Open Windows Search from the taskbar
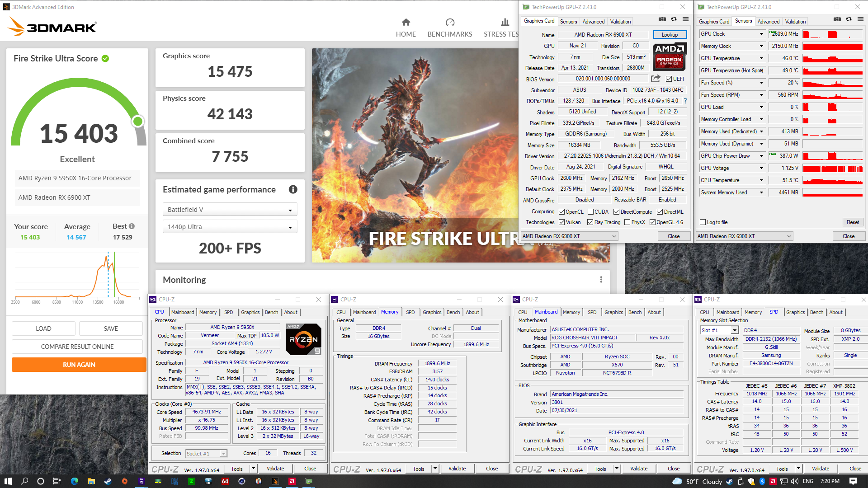The height and width of the screenshot is (488, 868). point(24,481)
